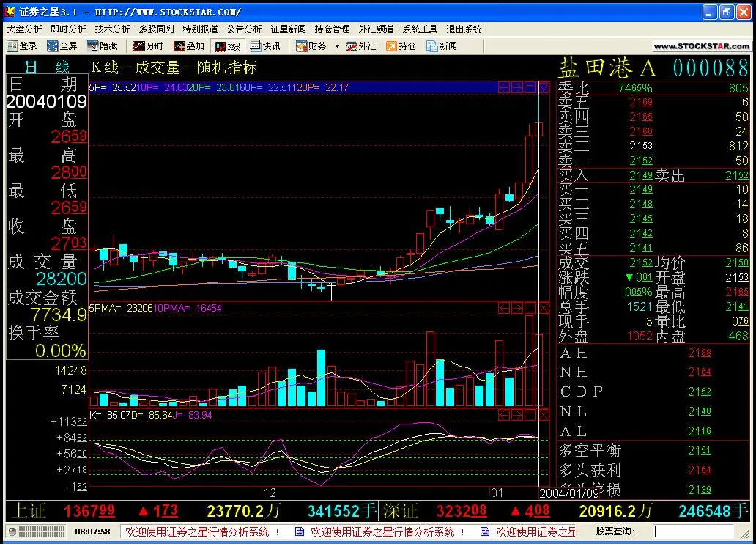
Task: Click the 证券之星 app icon in title bar
Action: [10, 11]
